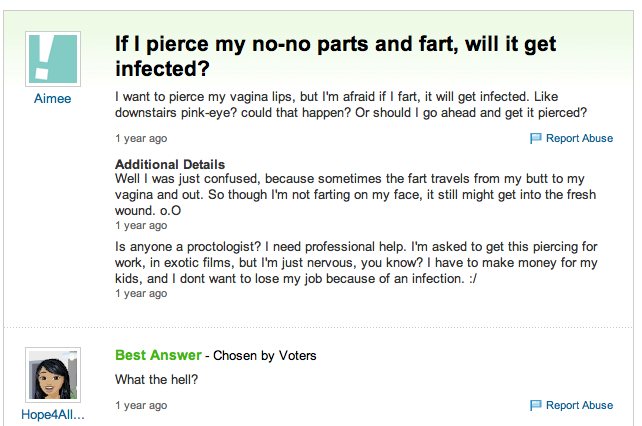Click the timestamp directly below the question body
Viewport: 642px width, 426px height.
coord(141,139)
